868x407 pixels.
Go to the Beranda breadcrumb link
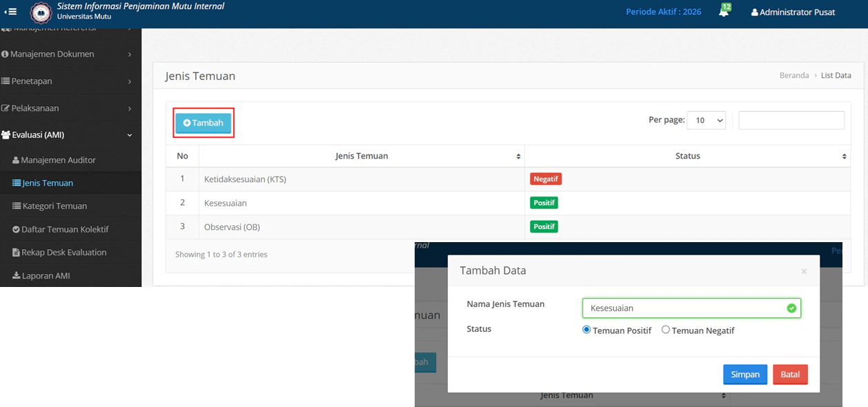793,75
